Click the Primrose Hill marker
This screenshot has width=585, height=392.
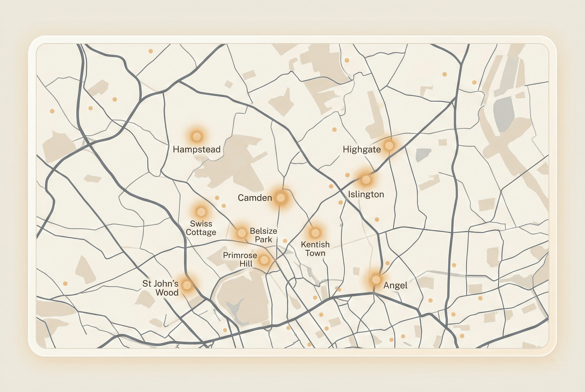point(264,260)
